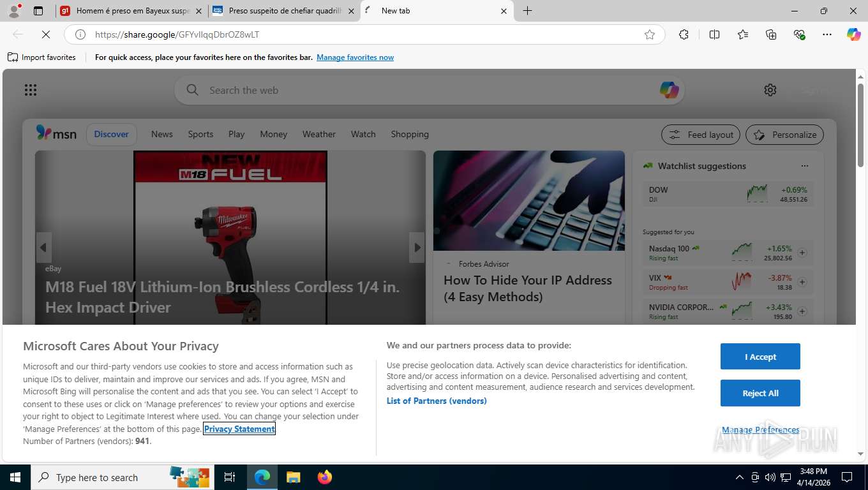
Task: Show previous carousel slide
Action: tap(43, 248)
